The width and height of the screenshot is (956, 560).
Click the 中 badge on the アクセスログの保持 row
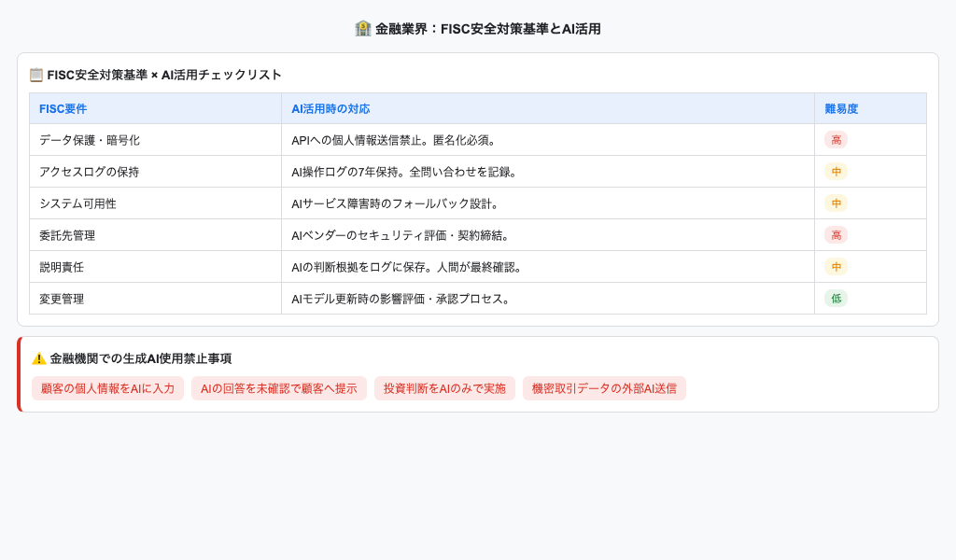pos(834,171)
